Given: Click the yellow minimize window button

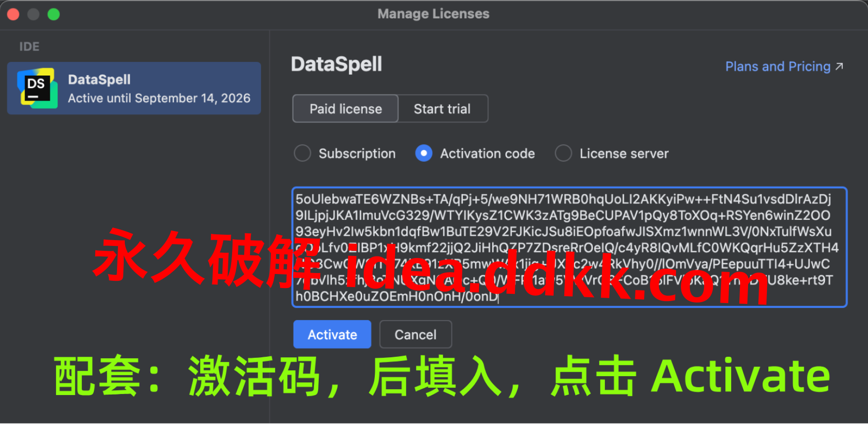Looking at the screenshot, I should 33,15.
